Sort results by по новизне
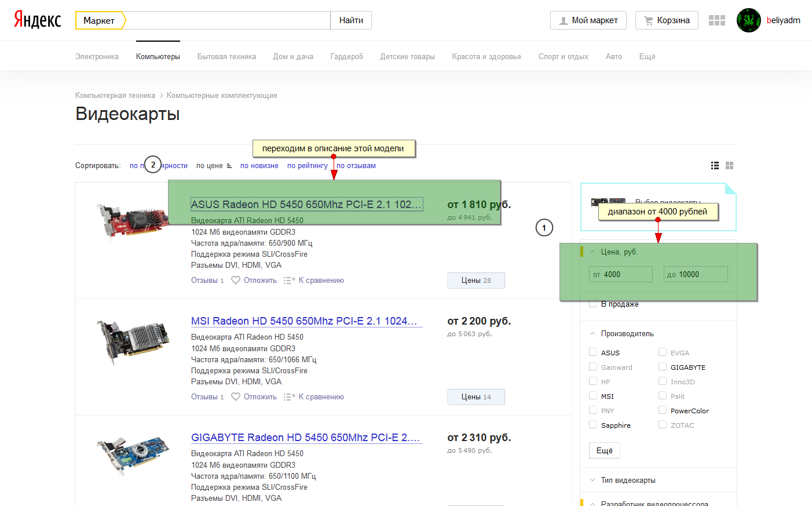This screenshot has height=506, width=812. (x=259, y=166)
